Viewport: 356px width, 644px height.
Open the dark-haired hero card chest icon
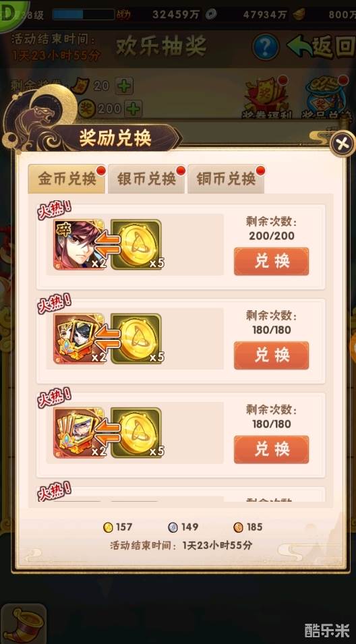coord(79,339)
